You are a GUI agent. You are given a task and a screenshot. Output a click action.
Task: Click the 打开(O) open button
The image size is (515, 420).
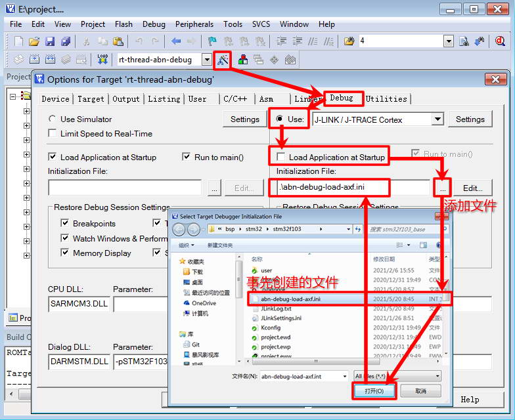click(x=374, y=391)
